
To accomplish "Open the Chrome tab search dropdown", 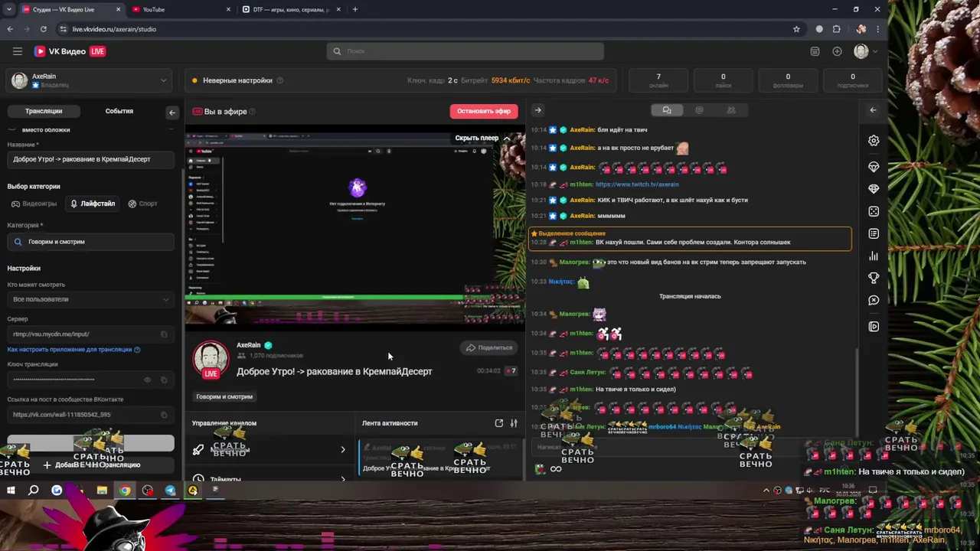I will coord(8,9).
